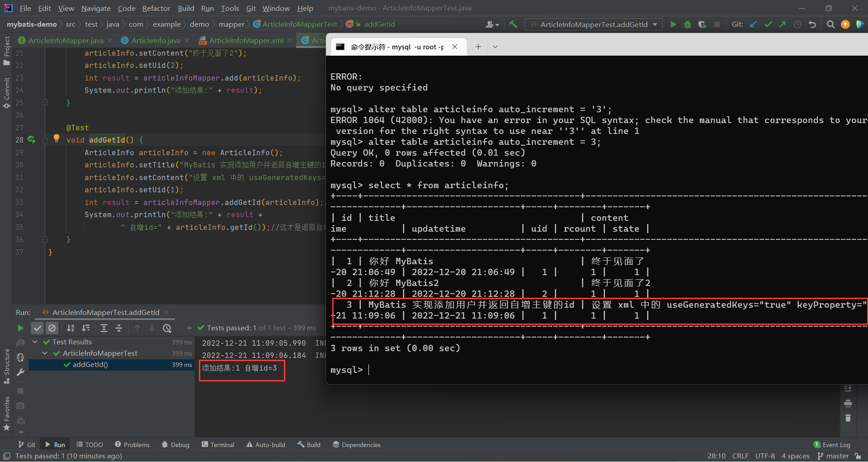The image size is (868, 462).
Task: Rerun the test in Run panel
Action: click(x=20, y=328)
